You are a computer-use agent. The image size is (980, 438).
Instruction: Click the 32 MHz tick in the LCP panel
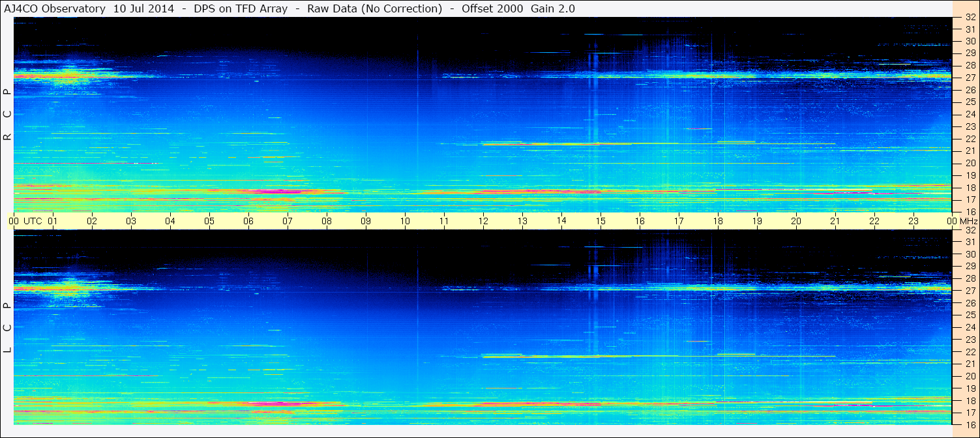coord(970,230)
